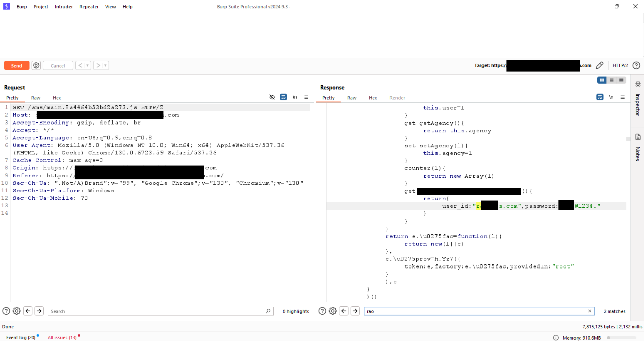The image size is (644, 341).
Task: Clear the 'rao' response search
Action: tap(590, 311)
